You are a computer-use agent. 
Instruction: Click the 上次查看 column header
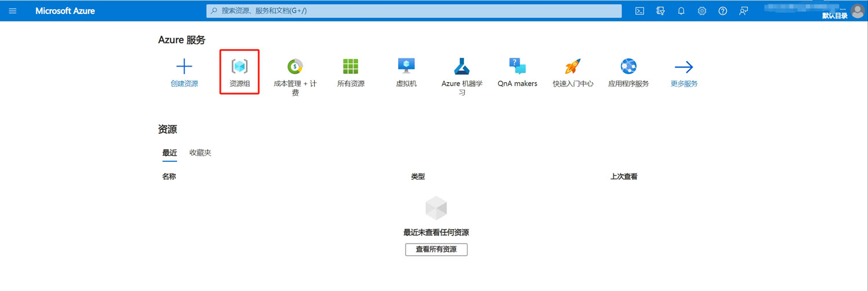click(624, 176)
